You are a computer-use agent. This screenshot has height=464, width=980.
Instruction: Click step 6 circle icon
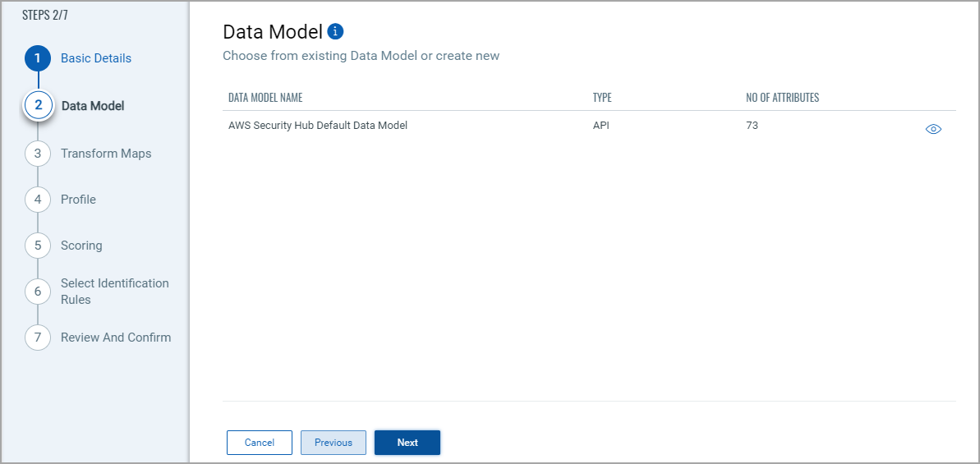pyautogui.click(x=38, y=292)
